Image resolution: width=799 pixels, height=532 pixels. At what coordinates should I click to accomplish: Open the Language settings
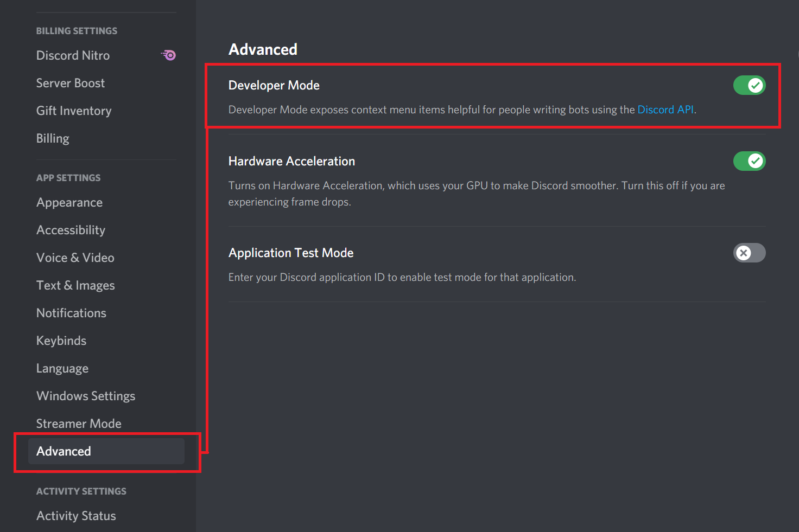(x=62, y=368)
